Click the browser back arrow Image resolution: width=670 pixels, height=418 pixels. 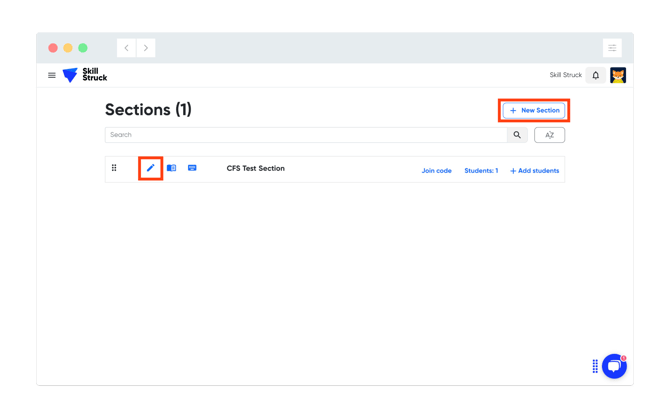(127, 48)
